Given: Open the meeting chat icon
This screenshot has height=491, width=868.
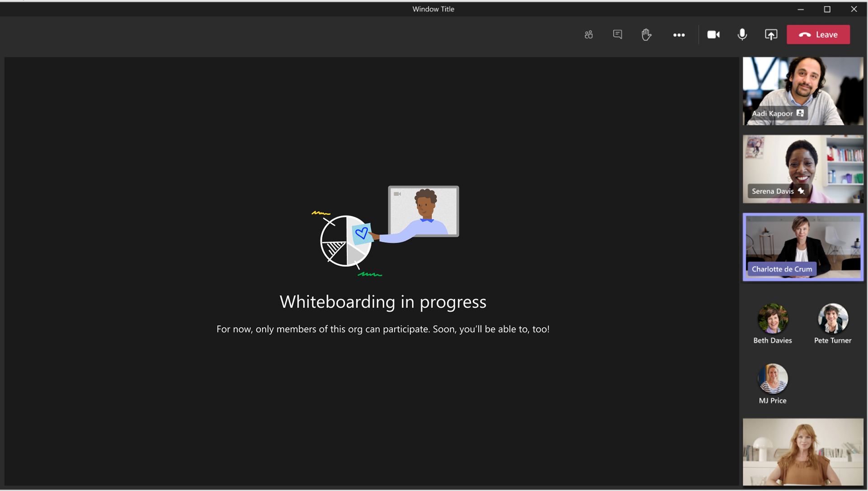Looking at the screenshot, I should (x=618, y=34).
